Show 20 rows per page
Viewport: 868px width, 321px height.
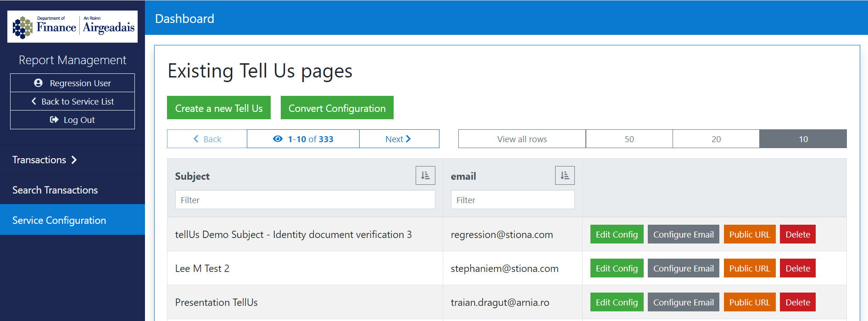click(716, 139)
